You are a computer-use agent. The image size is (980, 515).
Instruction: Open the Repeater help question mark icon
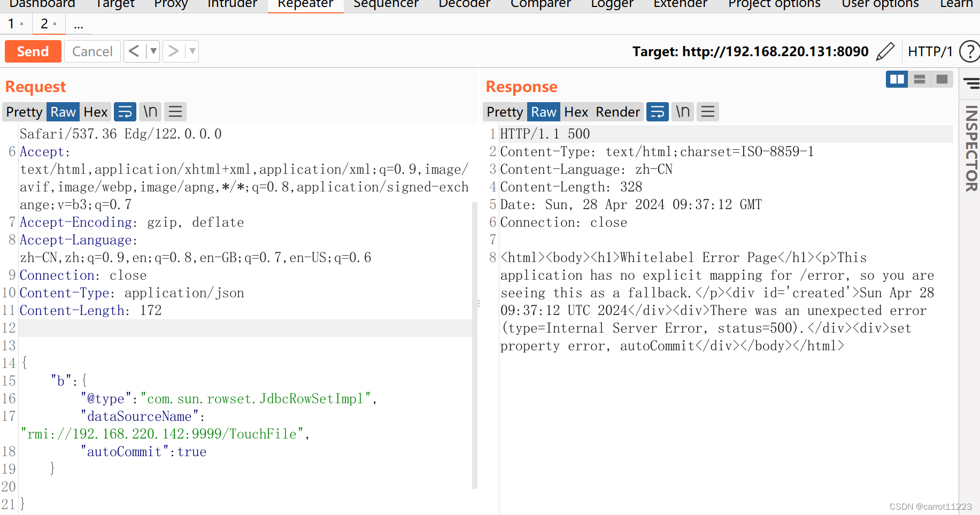pos(970,51)
